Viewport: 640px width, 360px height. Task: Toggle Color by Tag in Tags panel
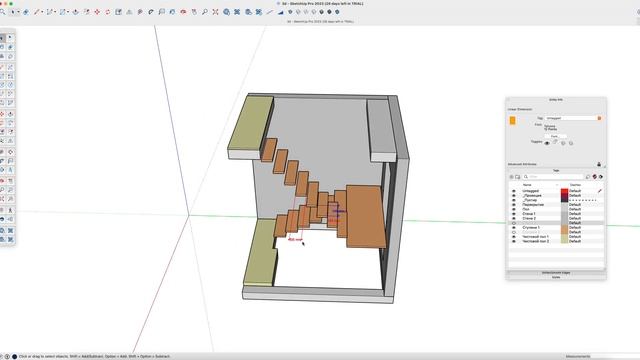595,177
